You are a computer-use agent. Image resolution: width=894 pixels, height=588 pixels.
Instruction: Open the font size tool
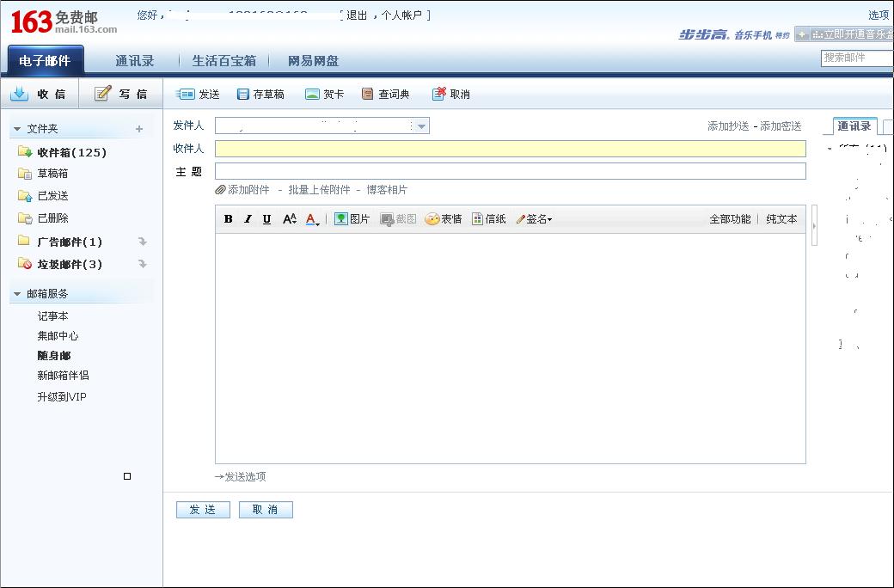(x=289, y=219)
